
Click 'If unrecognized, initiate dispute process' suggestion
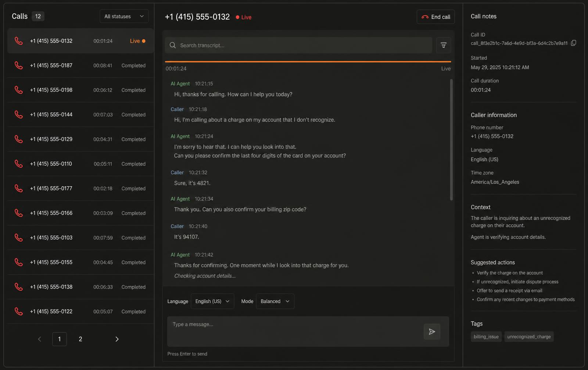click(517, 282)
